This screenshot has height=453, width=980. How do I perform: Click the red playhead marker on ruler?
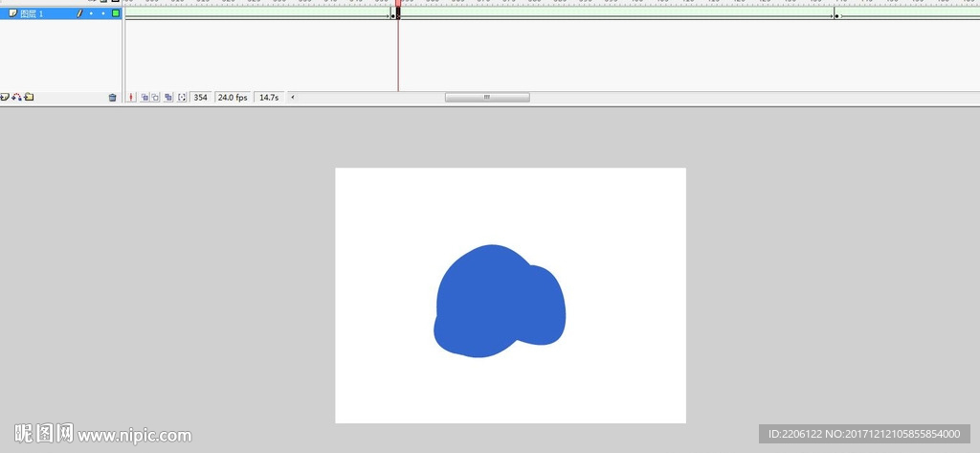click(397, 3)
